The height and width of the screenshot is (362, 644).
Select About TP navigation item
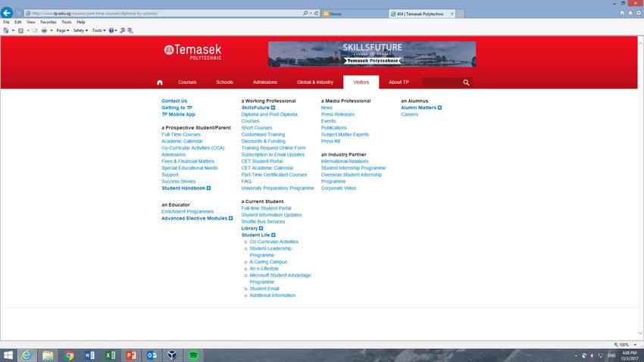tap(399, 82)
